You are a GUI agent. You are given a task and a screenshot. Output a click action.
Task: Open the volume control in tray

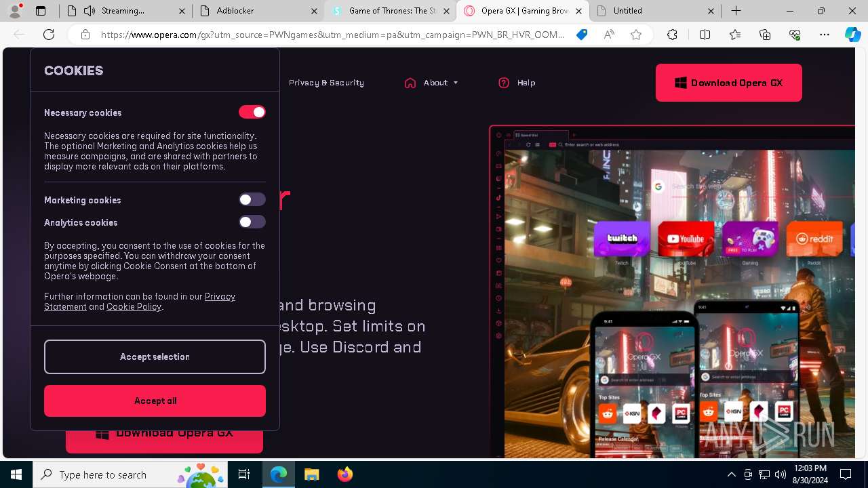780,474
